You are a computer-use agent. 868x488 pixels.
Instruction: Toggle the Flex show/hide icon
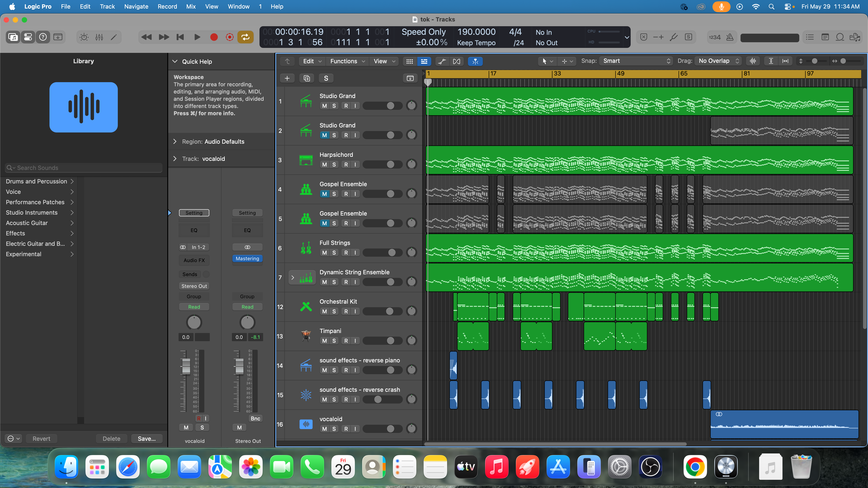[x=457, y=61]
